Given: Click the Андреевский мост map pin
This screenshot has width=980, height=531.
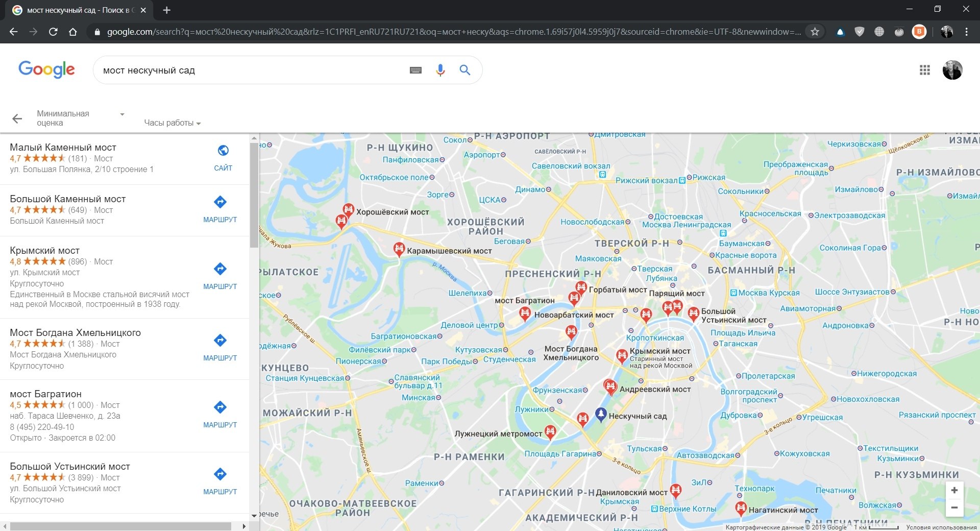Looking at the screenshot, I should pos(610,387).
